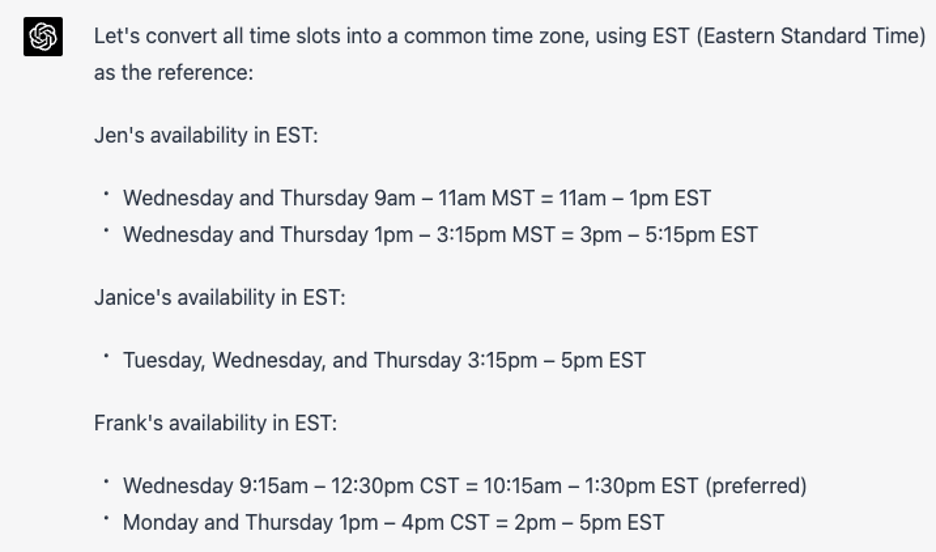This screenshot has width=936, height=552.
Task: Click the '(preferred)' text in Frank's slot
Action: coord(756,486)
